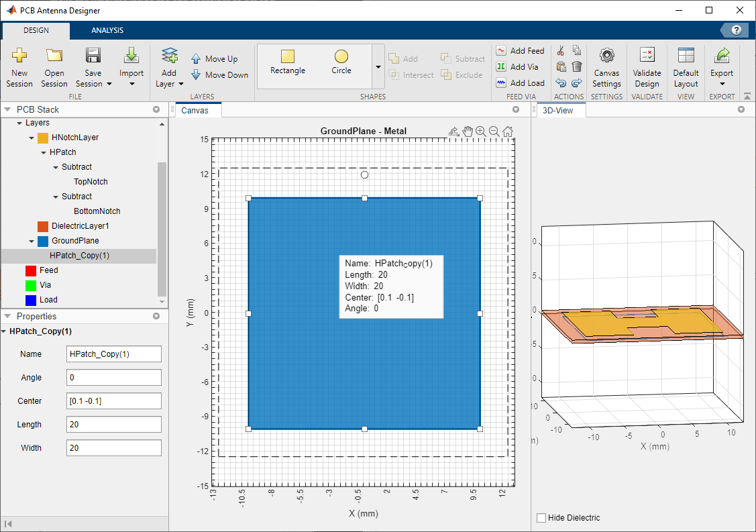
Task: Delete using the trash can icon
Action: coord(577,66)
